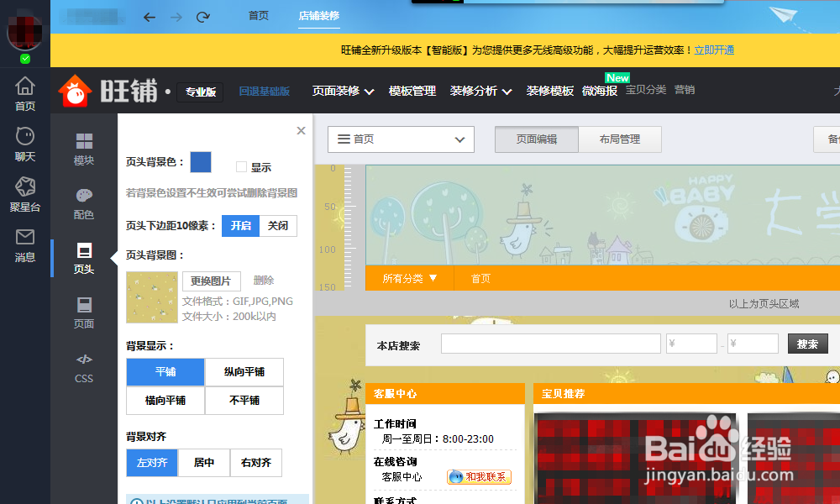Image resolution: width=840 pixels, height=504 pixels.
Task: Align background with 右对齐
Action: pyautogui.click(x=256, y=463)
